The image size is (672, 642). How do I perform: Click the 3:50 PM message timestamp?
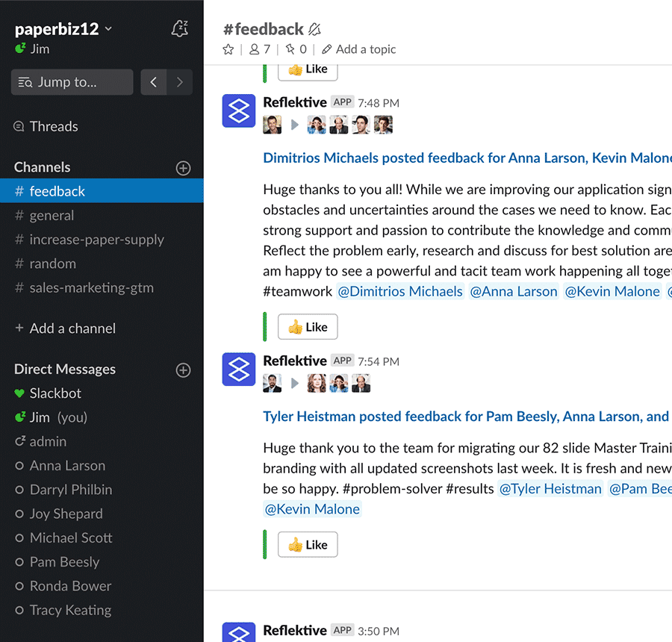(379, 632)
